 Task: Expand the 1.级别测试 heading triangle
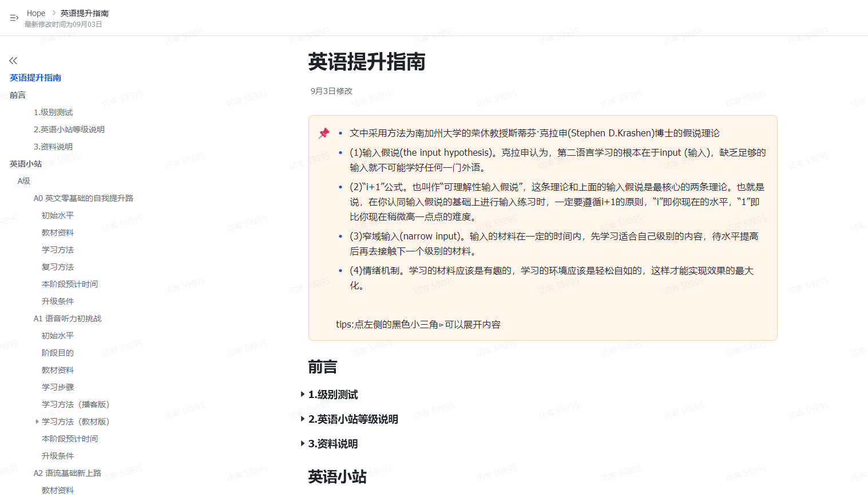click(303, 394)
